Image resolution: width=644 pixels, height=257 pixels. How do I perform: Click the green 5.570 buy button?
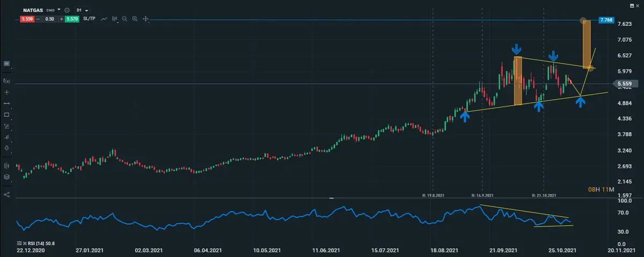72,19
